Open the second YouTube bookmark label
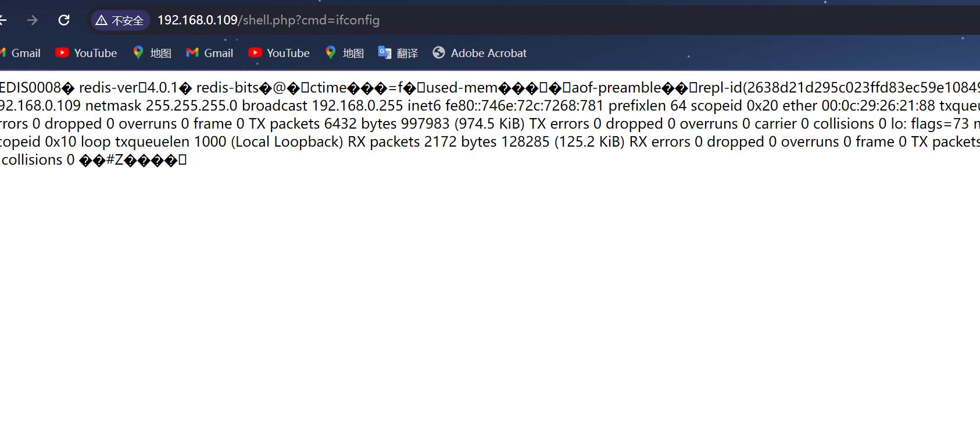 click(x=288, y=53)
